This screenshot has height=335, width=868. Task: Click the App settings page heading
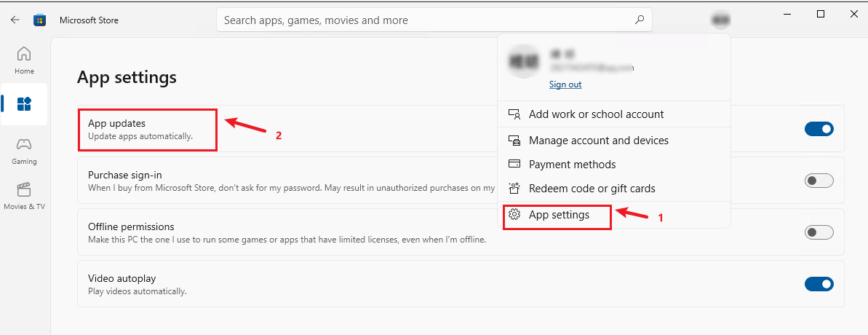tap(127, 77)
